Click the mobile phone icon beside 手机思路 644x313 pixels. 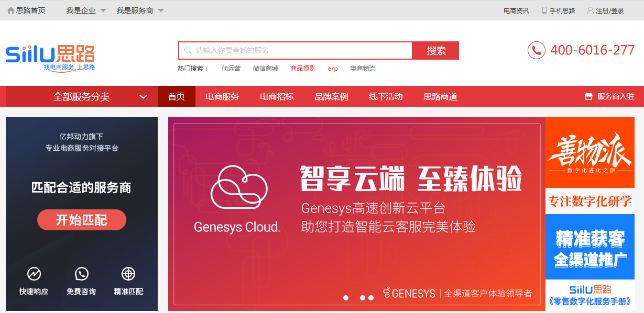click(544, 10)
